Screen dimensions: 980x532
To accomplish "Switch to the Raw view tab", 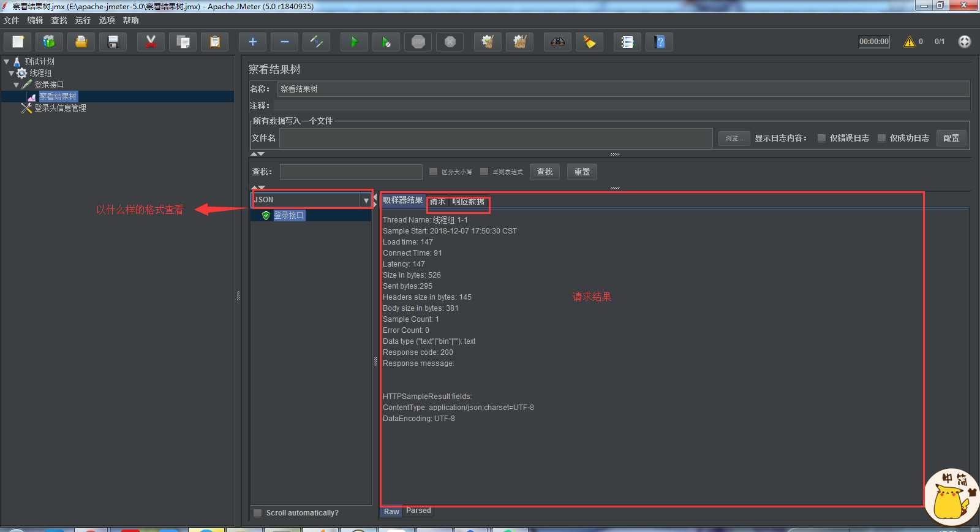I will 391,512.
